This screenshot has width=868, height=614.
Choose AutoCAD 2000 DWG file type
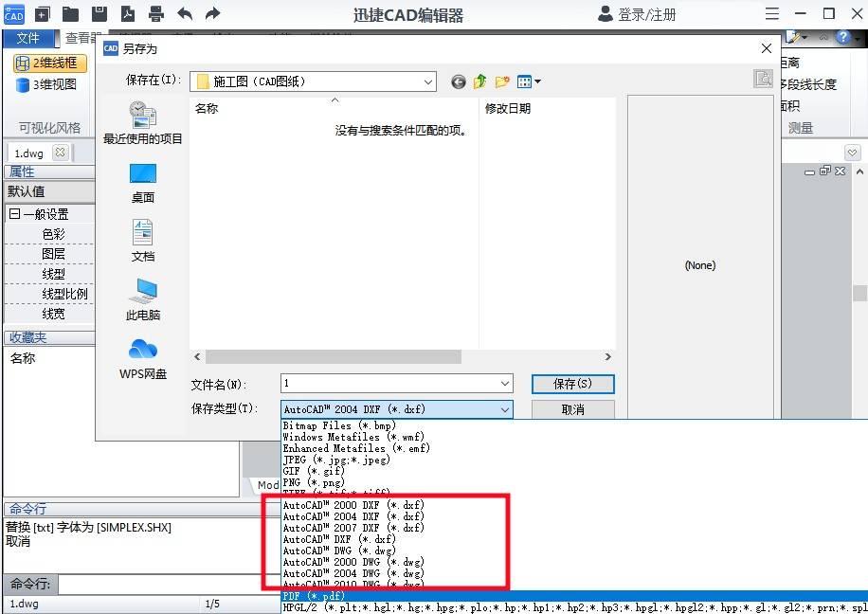click(353, 562)
